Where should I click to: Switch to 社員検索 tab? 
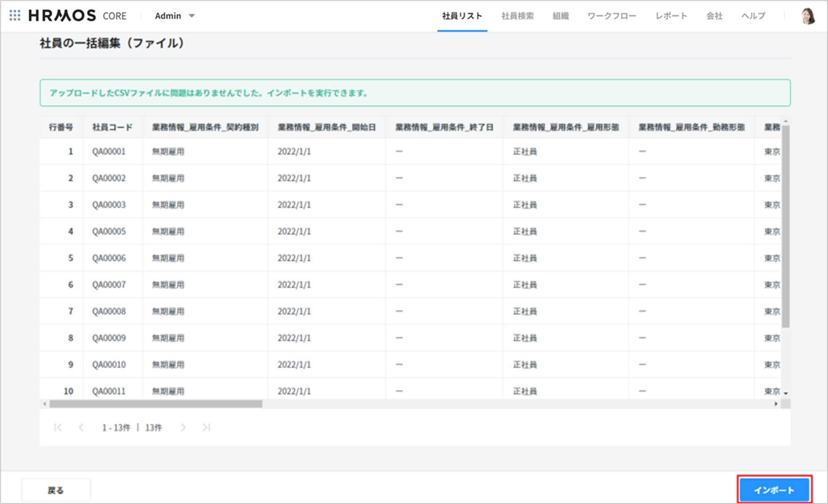pos(517,16)
